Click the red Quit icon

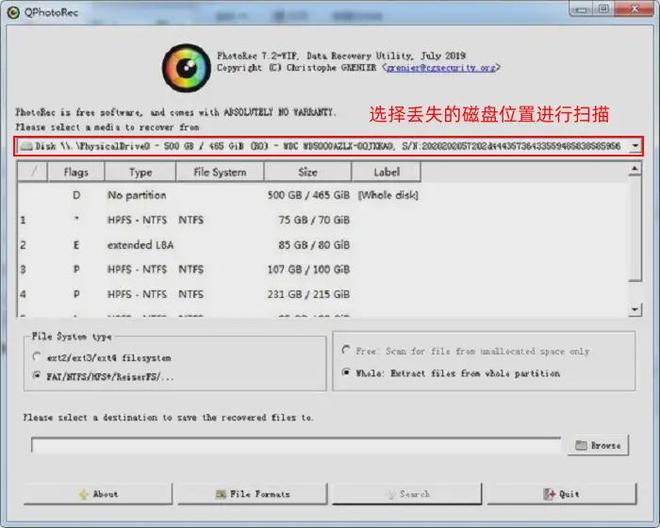click(x=549, y=494)
